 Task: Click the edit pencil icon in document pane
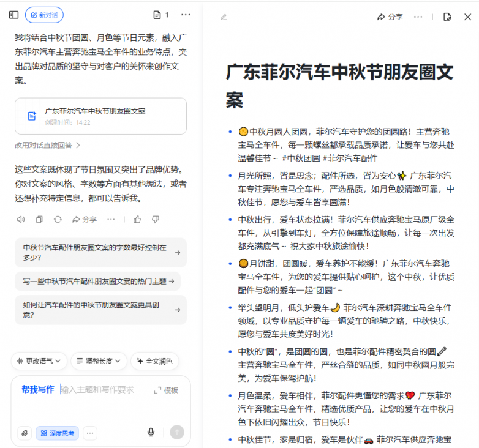224,17
